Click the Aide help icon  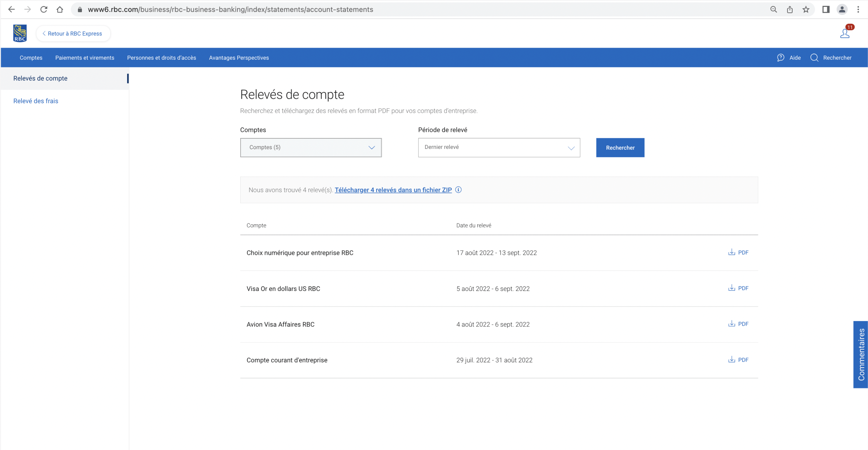pyautogui.click(x=780, y=58)
